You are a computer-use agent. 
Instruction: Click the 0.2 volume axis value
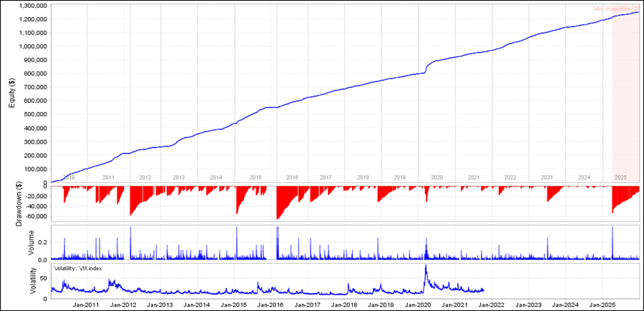click(x=44, y=242)
